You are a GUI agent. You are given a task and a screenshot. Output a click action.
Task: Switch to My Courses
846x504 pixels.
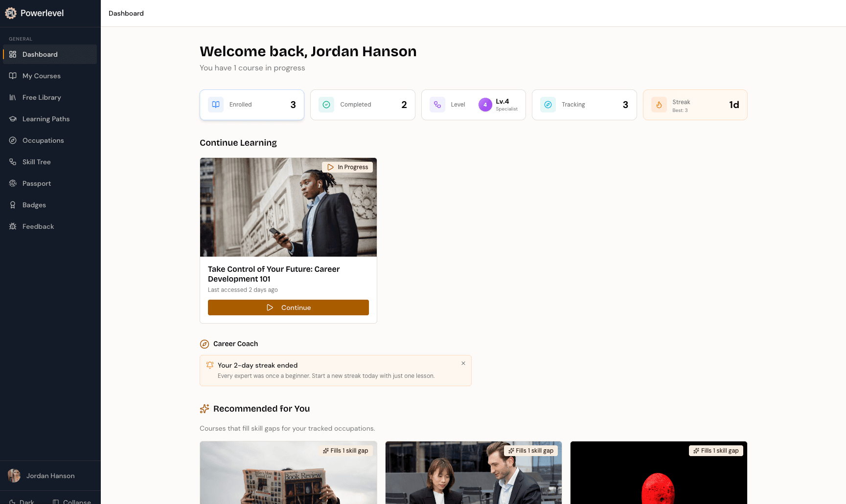[42, 76]
